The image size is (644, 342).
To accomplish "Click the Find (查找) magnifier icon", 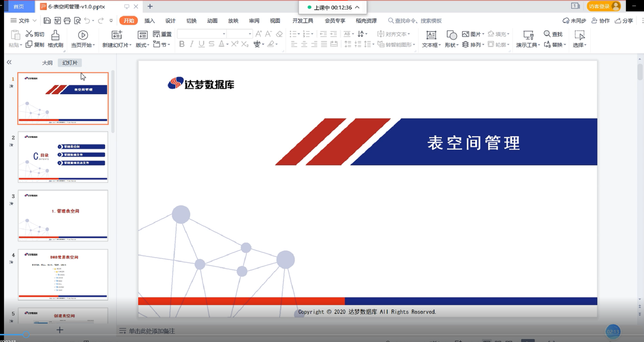I will pos(547,34).
